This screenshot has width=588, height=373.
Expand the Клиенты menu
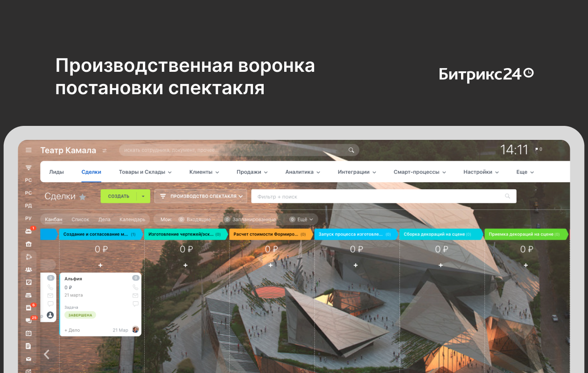tap(204, 172)
